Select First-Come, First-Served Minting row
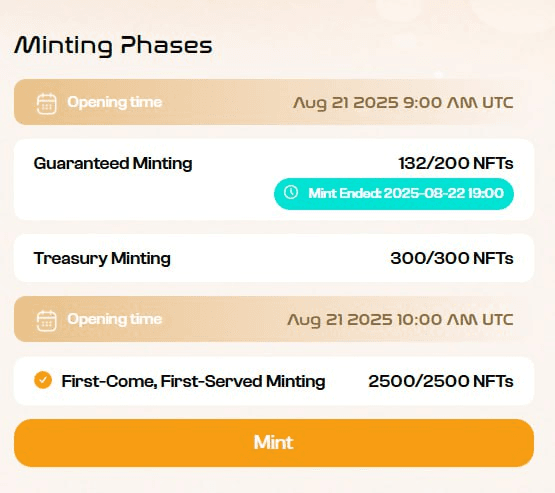 coord(274,381)
